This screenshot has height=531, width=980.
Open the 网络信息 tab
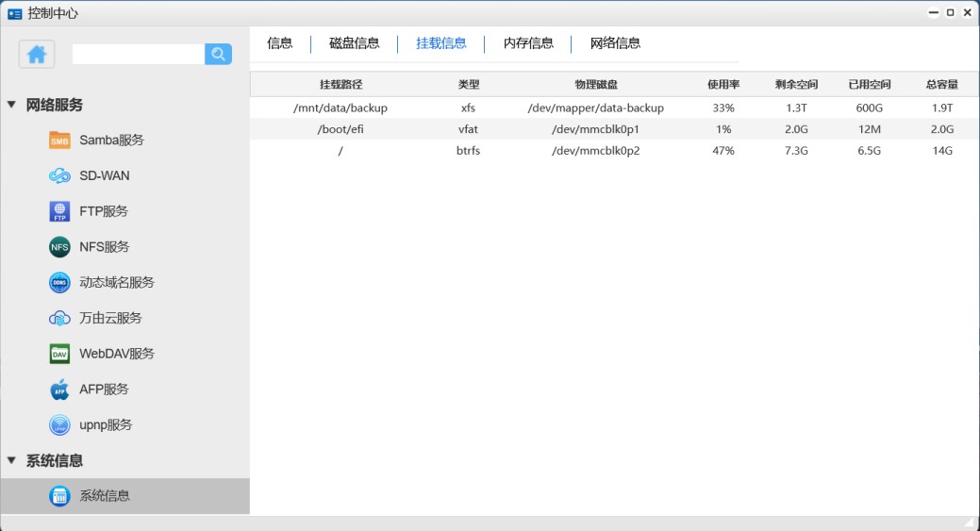coord(615,43)
